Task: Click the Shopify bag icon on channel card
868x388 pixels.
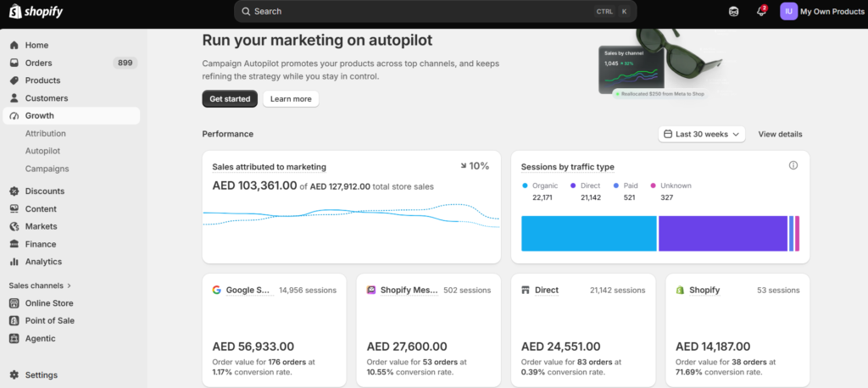Action: (x=680, y=290)
